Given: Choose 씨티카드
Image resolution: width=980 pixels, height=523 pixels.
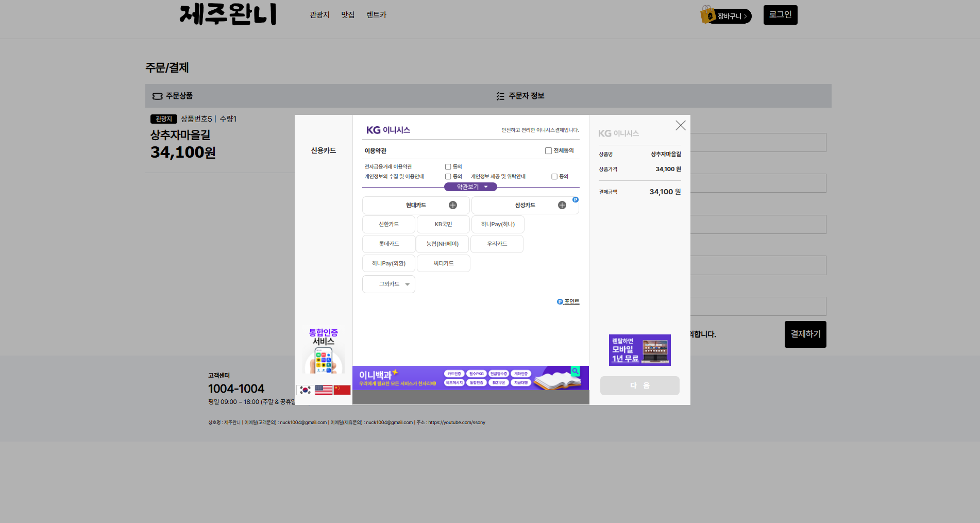Looking at the screenshot, I should [443, 263].
